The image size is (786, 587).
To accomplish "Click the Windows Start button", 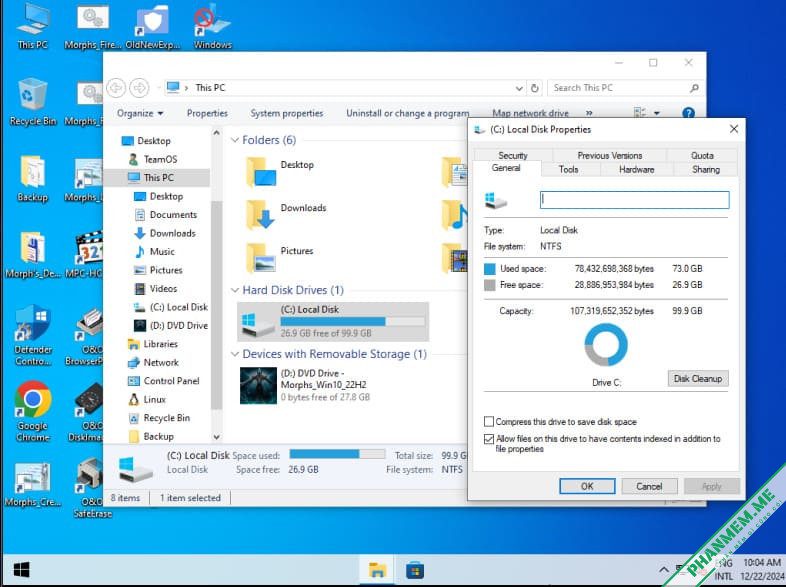I will [x=22, y=570].
